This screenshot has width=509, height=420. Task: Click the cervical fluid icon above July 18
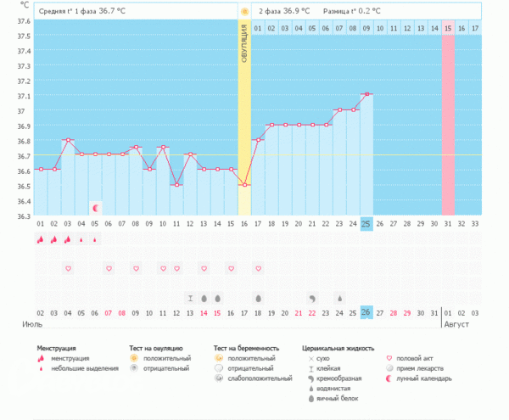pyautogui.click(x=258, y=299)
